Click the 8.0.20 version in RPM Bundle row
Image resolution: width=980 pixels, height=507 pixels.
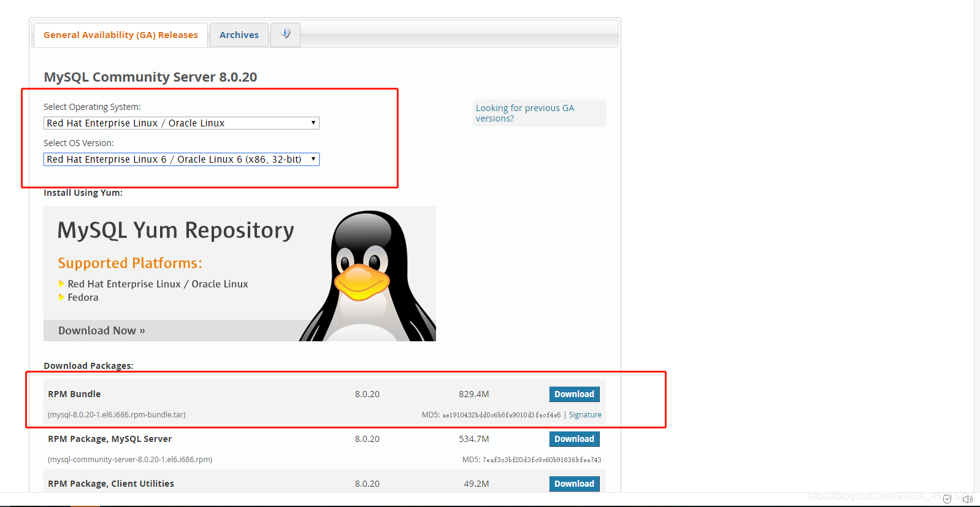(367, 394)
